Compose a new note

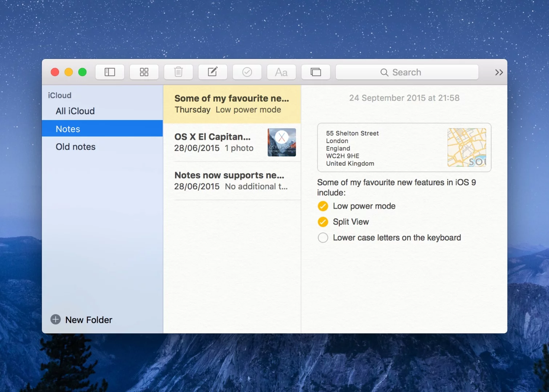[213, 72]
